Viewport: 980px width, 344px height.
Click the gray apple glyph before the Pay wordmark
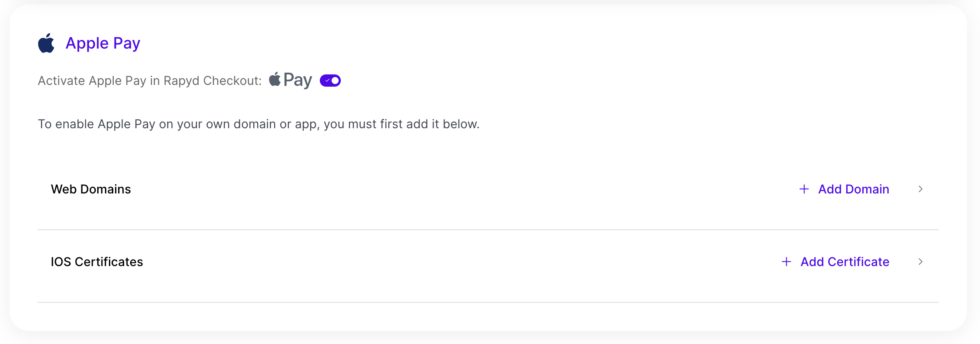275,79
